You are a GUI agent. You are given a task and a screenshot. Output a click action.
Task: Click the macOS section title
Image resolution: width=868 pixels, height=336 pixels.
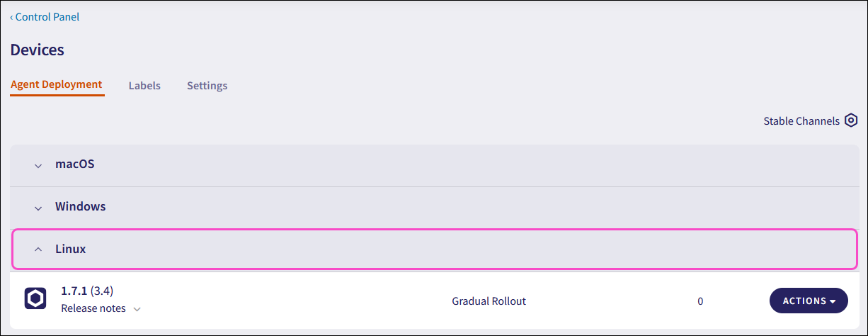(75, 164)
